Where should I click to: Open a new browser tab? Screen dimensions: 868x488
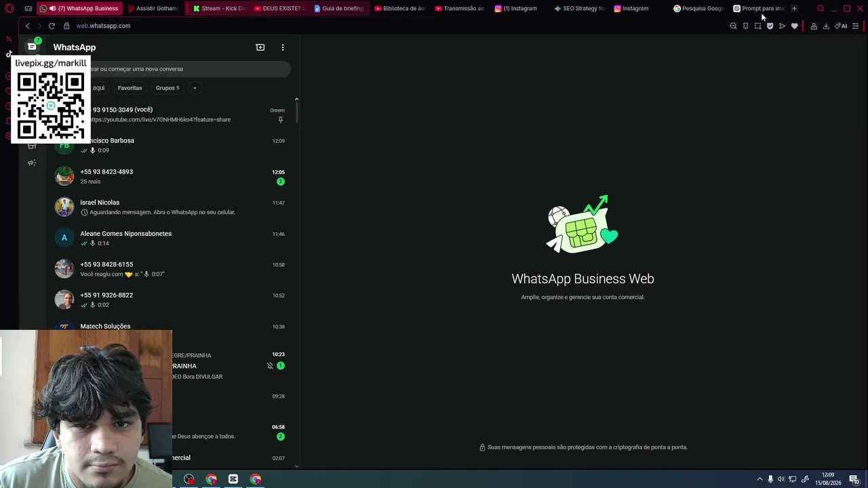tap(794, 9)
